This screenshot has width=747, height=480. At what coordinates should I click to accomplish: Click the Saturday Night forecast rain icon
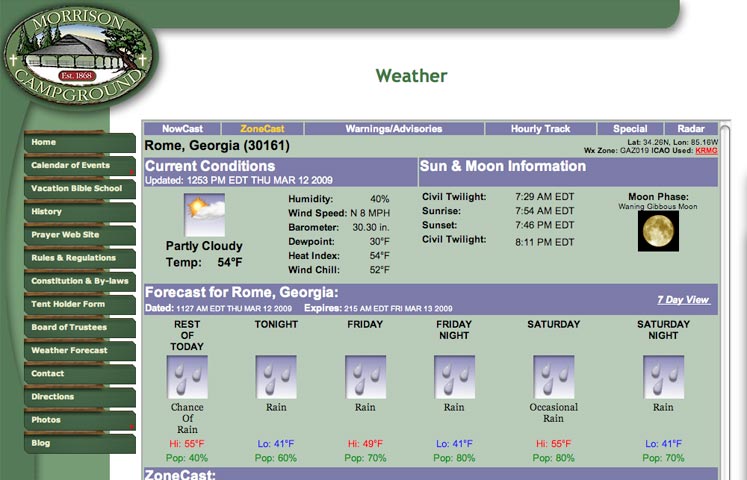(663, 377)
